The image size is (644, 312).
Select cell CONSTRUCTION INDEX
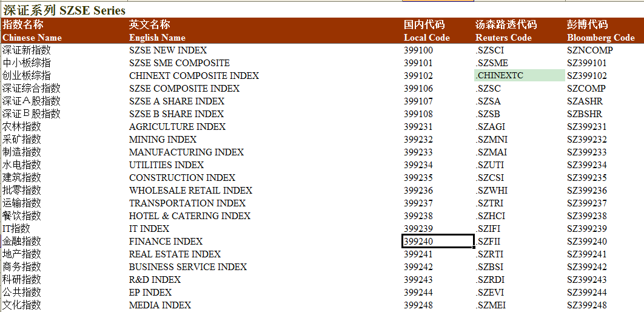coord(182,178)
